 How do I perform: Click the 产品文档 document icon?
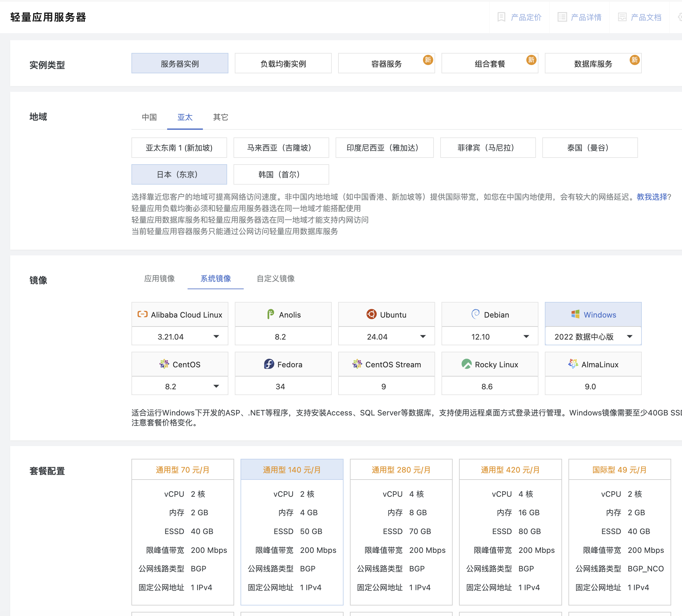pyautogui.click(x=622, y=17)
